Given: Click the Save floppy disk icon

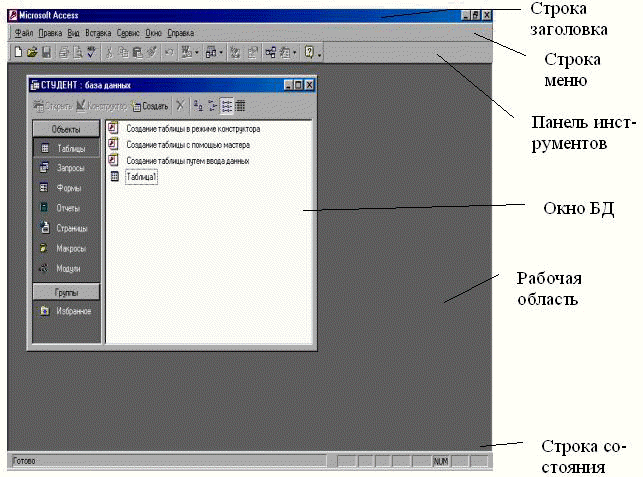Looking at the screenshot, I should 46,52.
